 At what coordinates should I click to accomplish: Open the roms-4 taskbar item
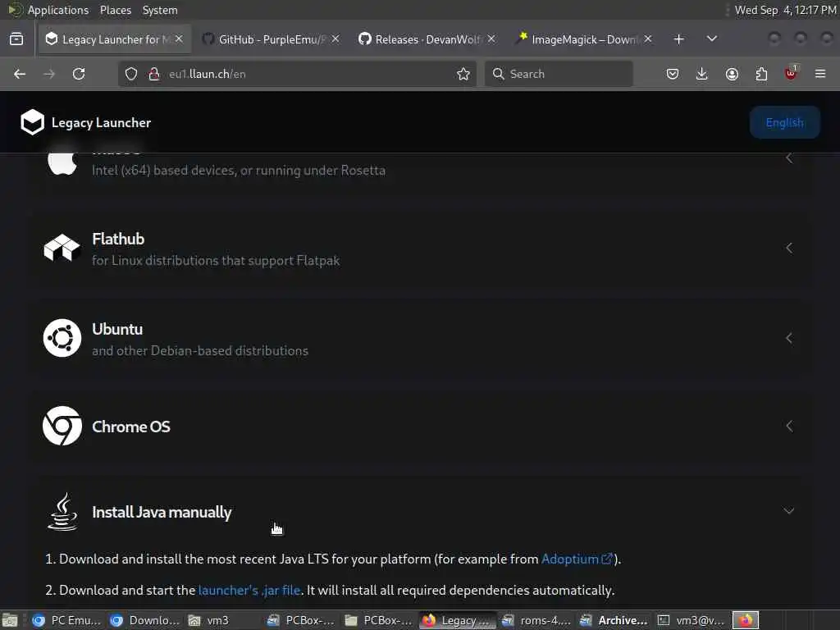coord(536,620)
